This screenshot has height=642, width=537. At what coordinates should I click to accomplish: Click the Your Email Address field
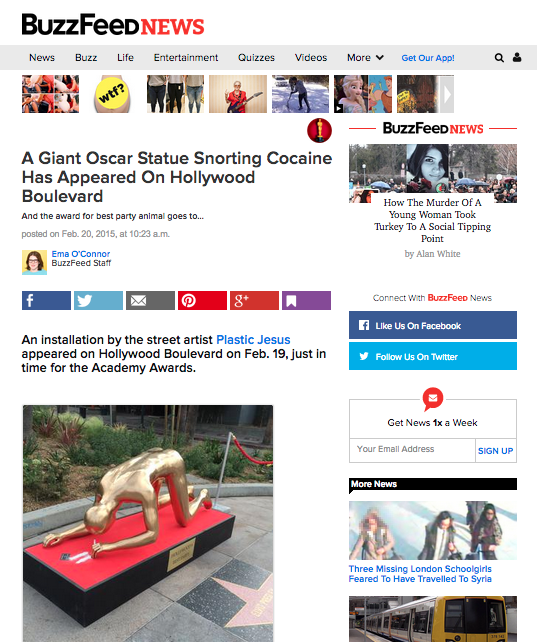coord(412,450)
